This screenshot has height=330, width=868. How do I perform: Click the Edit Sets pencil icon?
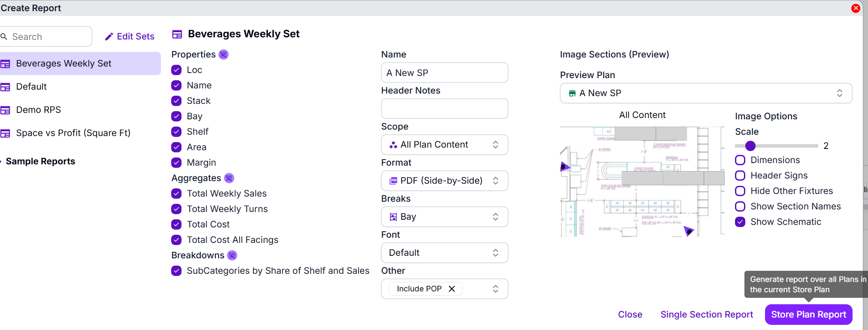click(109, 37)
